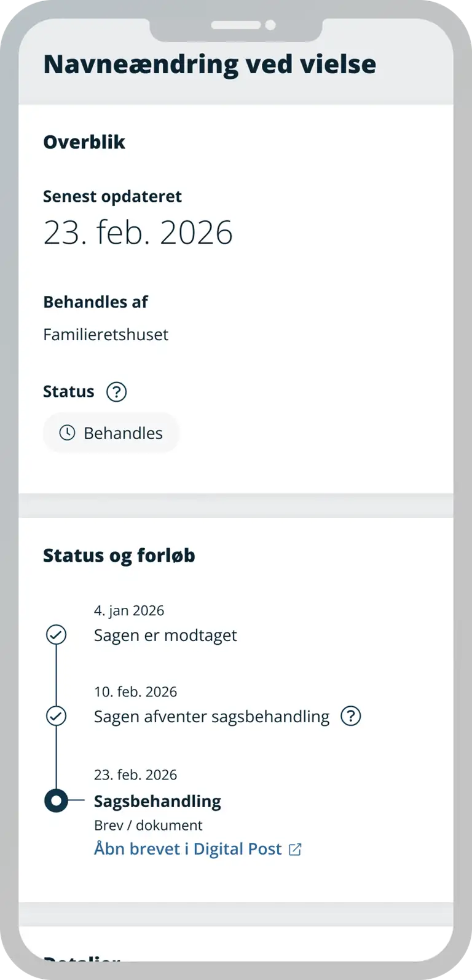Click the checkmark icon beside Sagen er modtaget

click(x=57, y=634)
